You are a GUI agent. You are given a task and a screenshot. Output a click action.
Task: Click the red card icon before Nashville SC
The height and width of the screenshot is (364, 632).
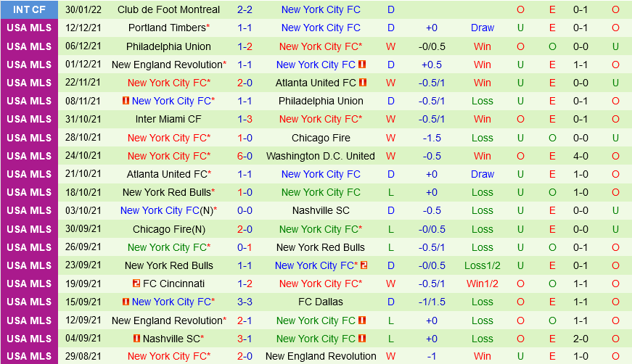(x=136, y=339)
